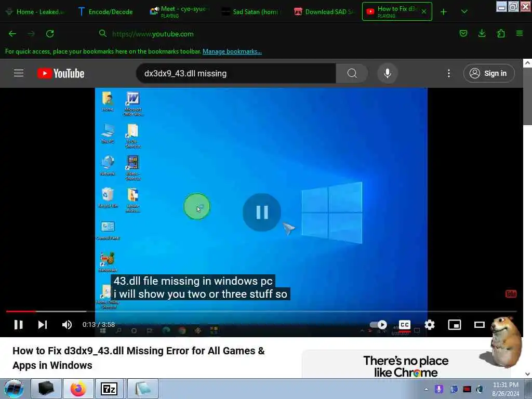Image resolution: width=532 pixels, height=399 pixels.
Task: Show hidden system tray icons
Action: [426, 389]
